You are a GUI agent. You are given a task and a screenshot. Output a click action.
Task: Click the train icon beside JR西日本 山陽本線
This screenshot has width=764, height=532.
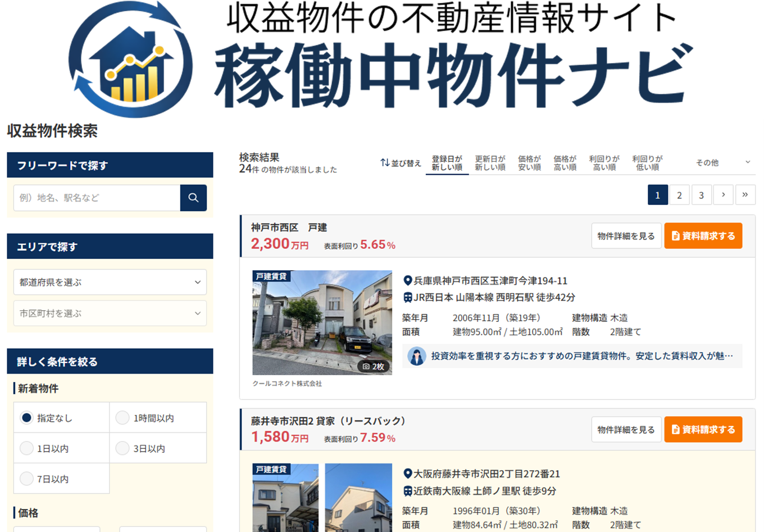coord(408,297)
